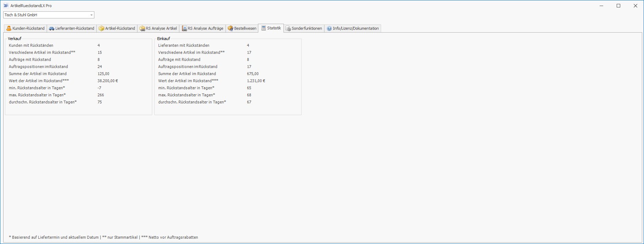The image size is (644, 244).
Task: Click the Tisch & Stuhl GmbH company field
Action: tap(46, 15)
